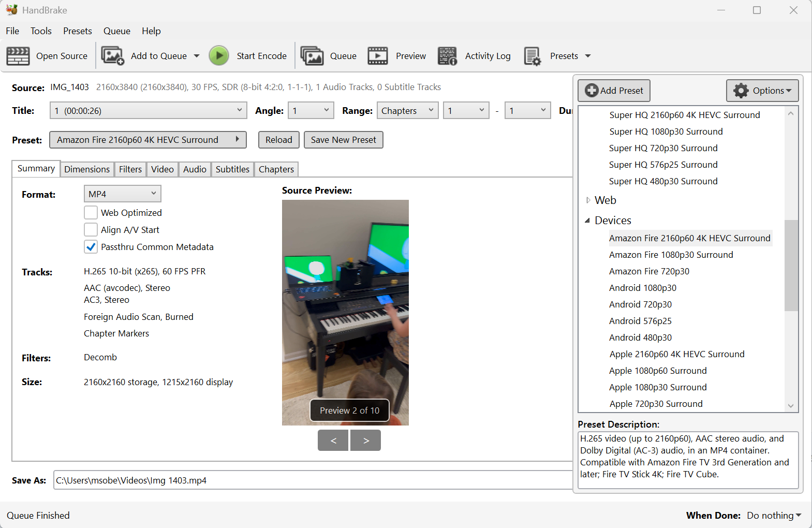Open the Queue window via toolbar icon

[x=312, y=56]
